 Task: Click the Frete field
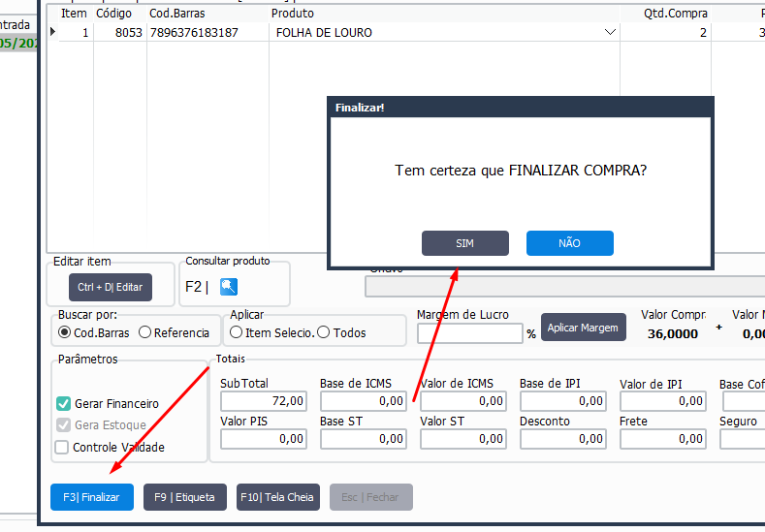663,439
